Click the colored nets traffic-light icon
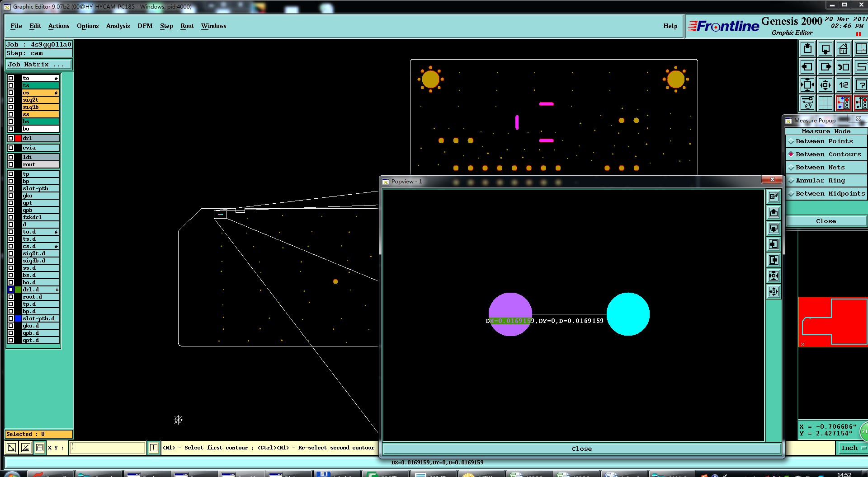Image resolution: width=868 pixels, height=477 pixels. tap(844, 103)
